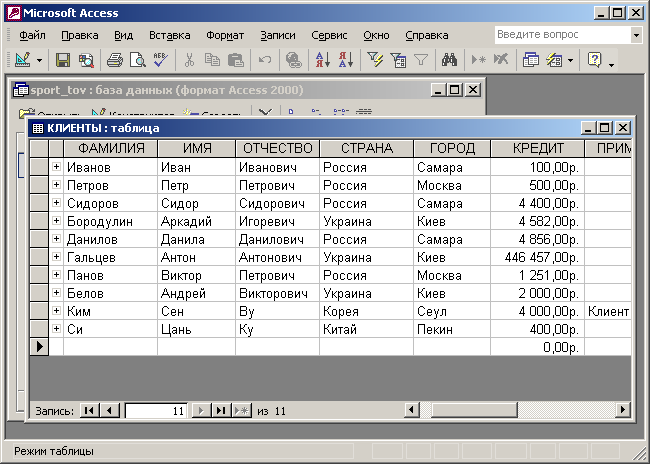Open the Сервис menu
Viewport: 650px width, 464px height.
(x=329, y=36)
